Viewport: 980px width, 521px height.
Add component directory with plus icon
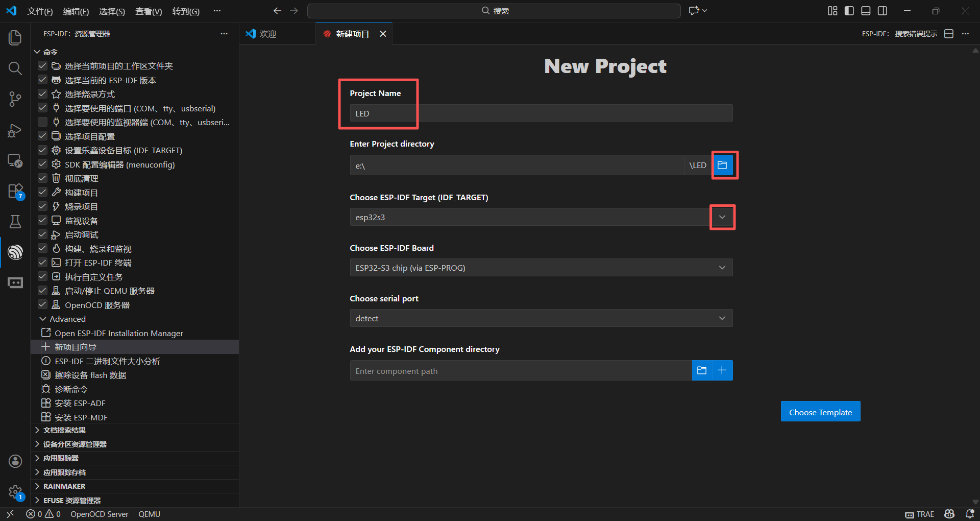(722, 370)
